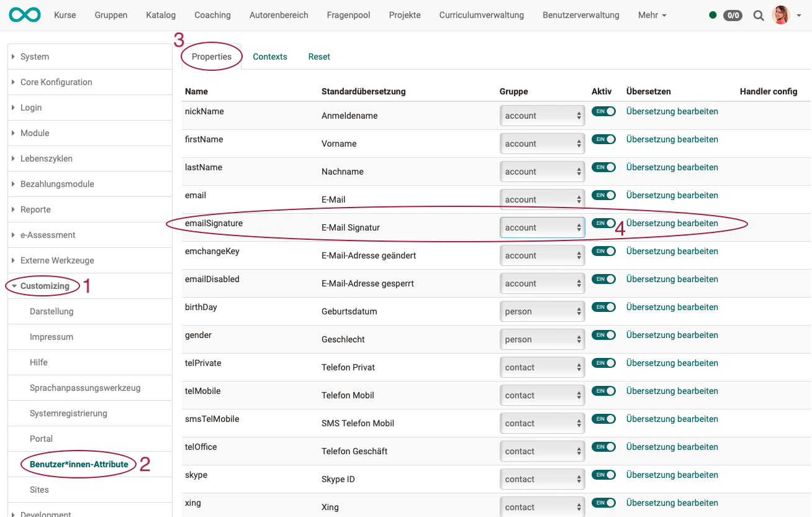Edit translation for the email attribute
The width and height of the screenshot is (812, 517).
click(672, 195)
